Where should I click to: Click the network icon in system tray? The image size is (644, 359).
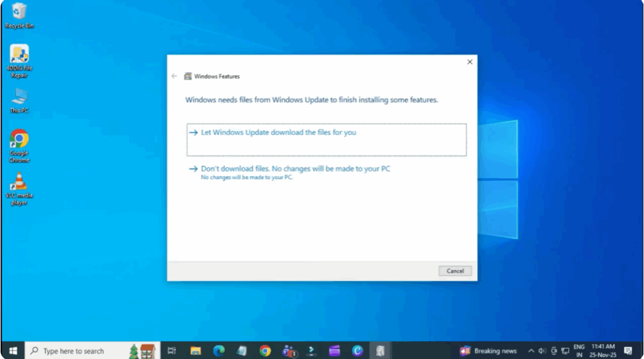pos(565,351)
